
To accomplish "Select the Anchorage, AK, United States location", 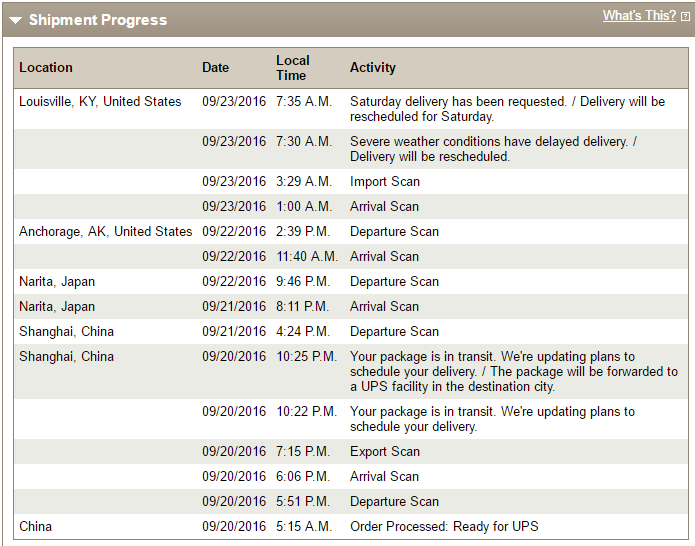I will pos(105,232).
